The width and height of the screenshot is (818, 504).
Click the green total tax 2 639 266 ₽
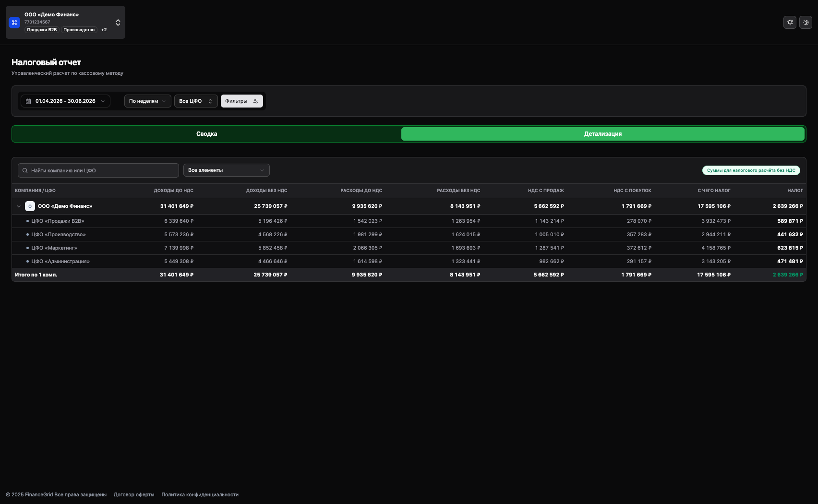(788, 275)
